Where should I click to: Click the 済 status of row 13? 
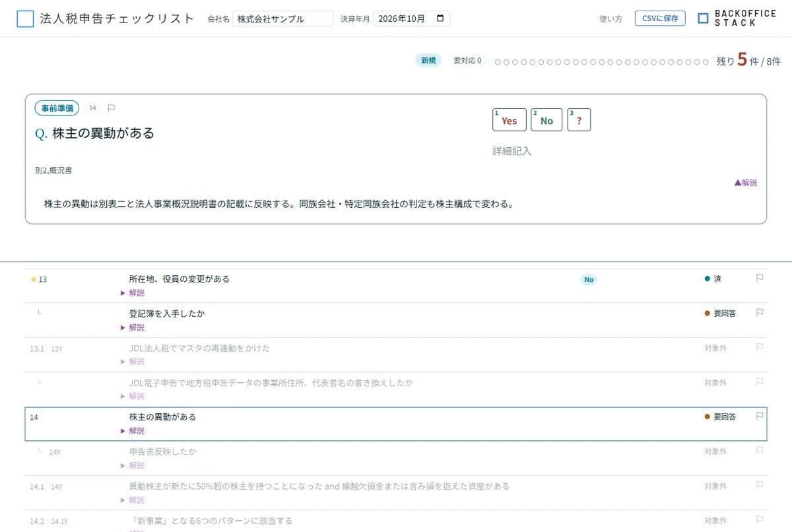pyautogui.click(x=713, y=279)
